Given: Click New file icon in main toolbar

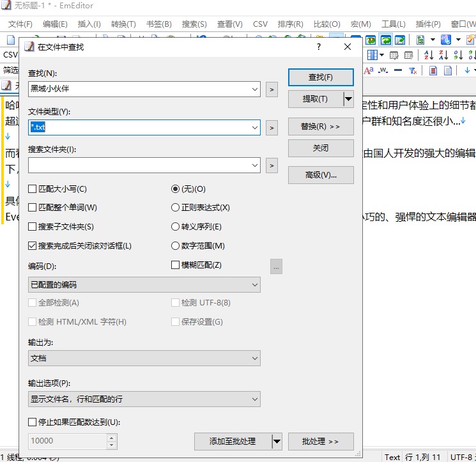Looking at the screenshot, I should coord(11,40).
